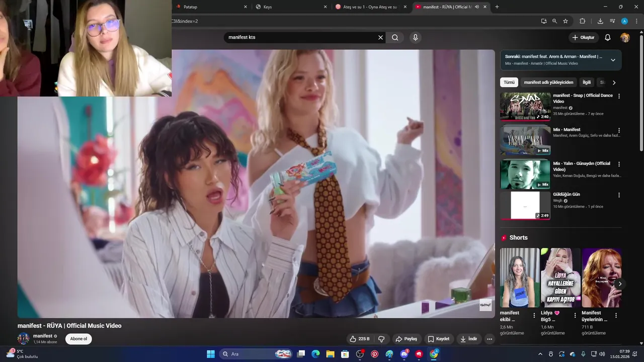Open the Chrome profile avatar
Image resolution: width=644 pixels, height=362 pixels.
pos(624,21)
